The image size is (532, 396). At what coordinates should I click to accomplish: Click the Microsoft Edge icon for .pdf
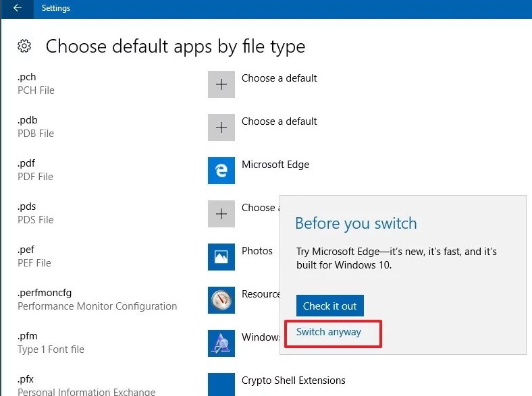click(x=221, y=171)
